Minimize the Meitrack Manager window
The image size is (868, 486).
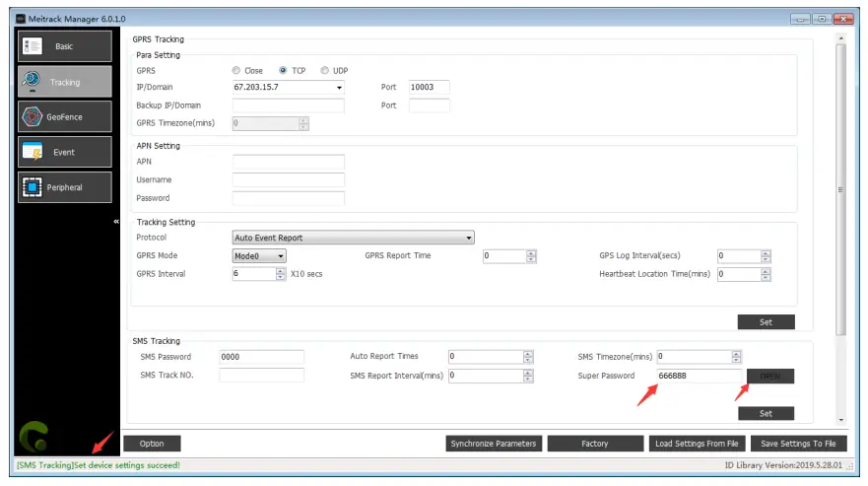point(800,19)
